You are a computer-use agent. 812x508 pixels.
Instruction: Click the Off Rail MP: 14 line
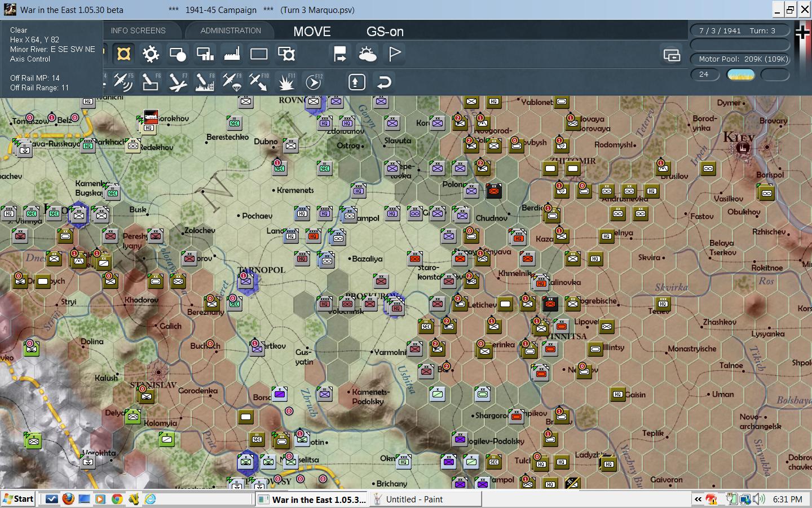(x=34, y=78)
